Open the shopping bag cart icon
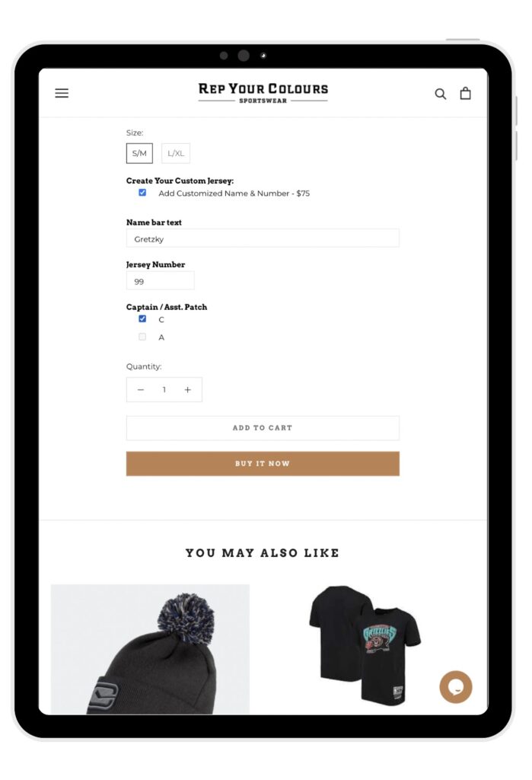The width and height of the screenshot is (532, 780). [x=465, y=93]
